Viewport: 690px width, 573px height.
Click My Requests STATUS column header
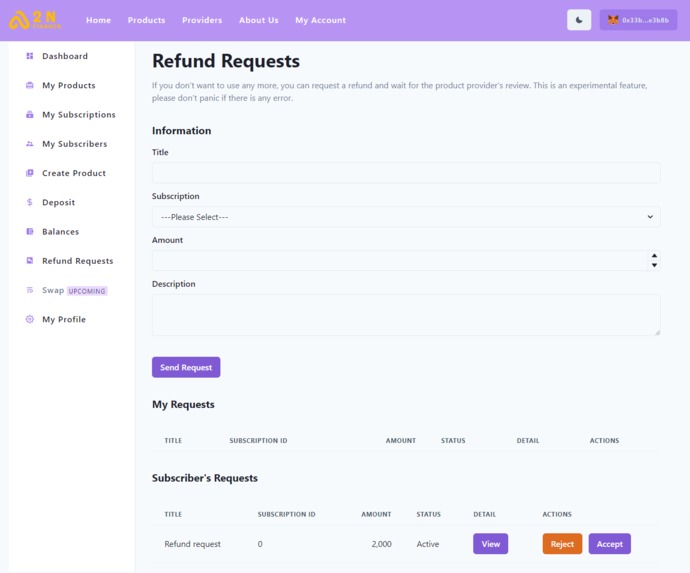coord(453,441)
